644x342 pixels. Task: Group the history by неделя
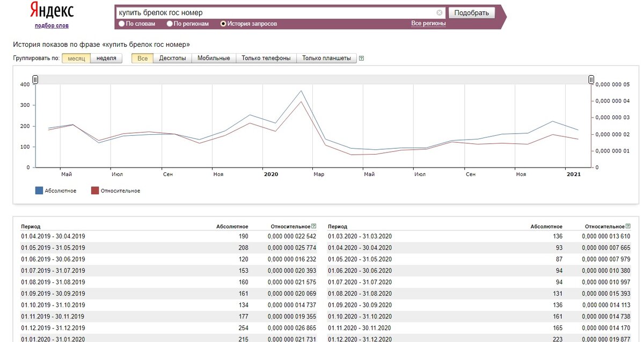coord(106,58)
